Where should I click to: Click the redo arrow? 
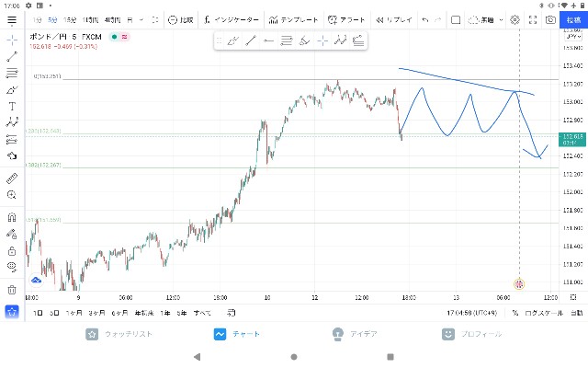437,20
